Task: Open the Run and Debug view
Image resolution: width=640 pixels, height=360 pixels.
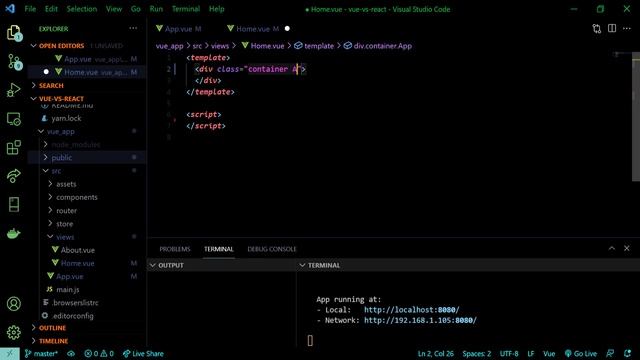Action: tap(14, 90)
